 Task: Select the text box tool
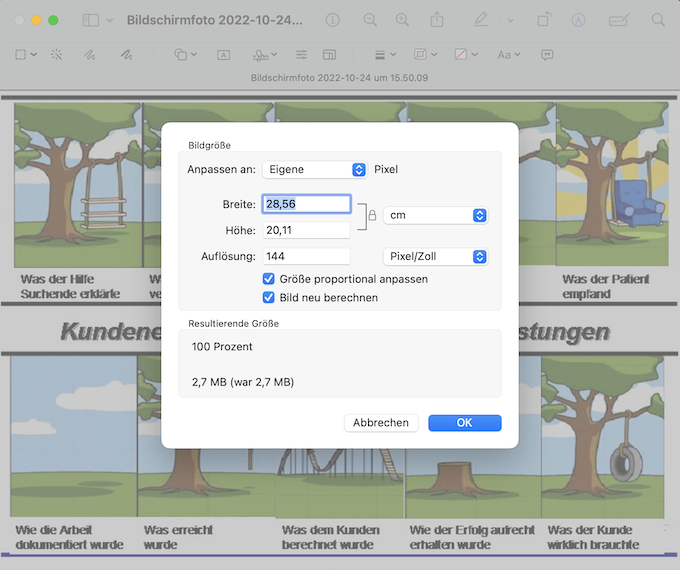(x=223, y=54)
